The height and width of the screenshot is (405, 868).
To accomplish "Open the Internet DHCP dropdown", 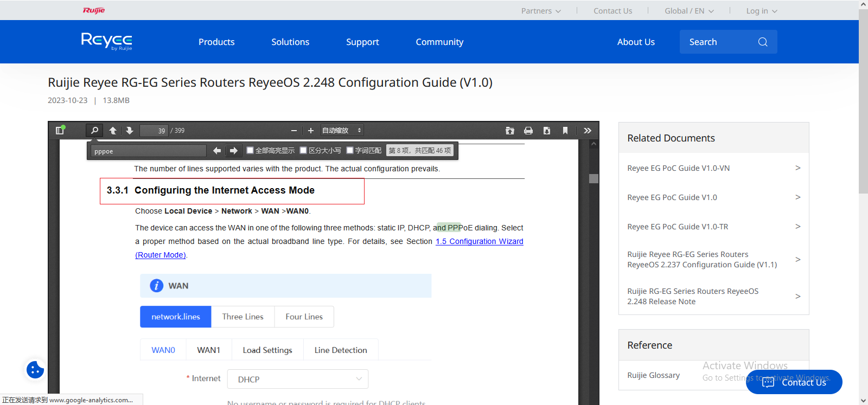I will (x=298, y=379).
